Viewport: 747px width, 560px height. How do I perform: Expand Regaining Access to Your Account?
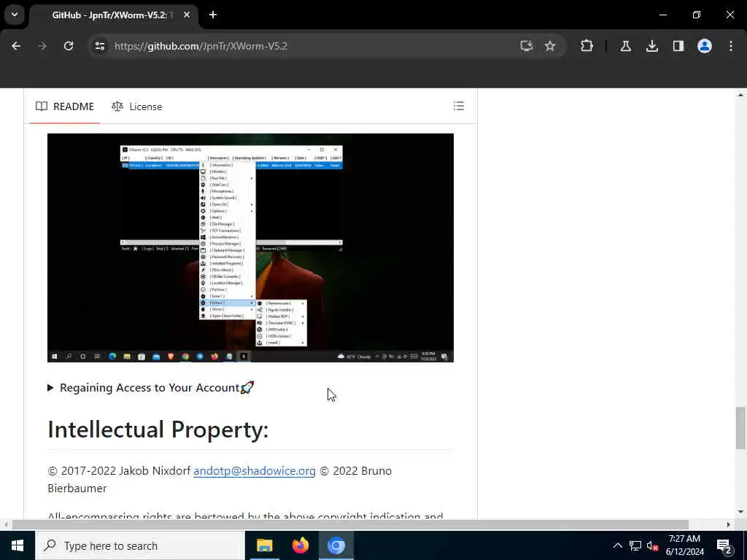(151, 388)
